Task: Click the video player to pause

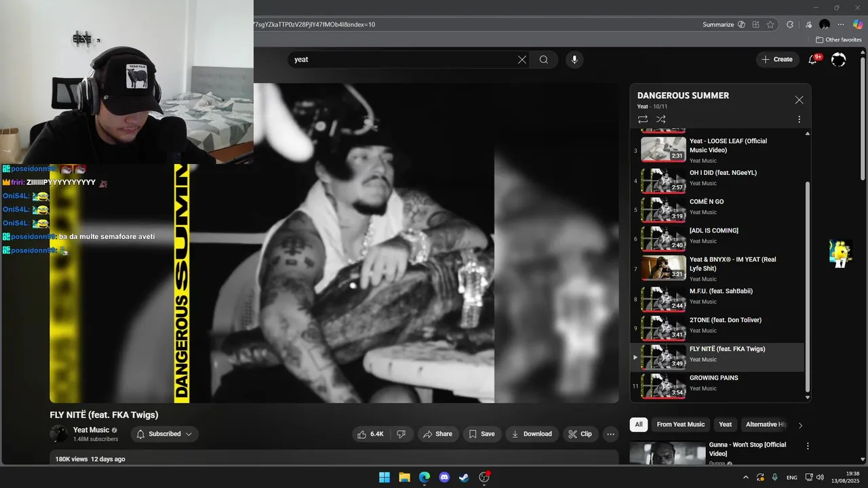Action: (x=334, y=243)
